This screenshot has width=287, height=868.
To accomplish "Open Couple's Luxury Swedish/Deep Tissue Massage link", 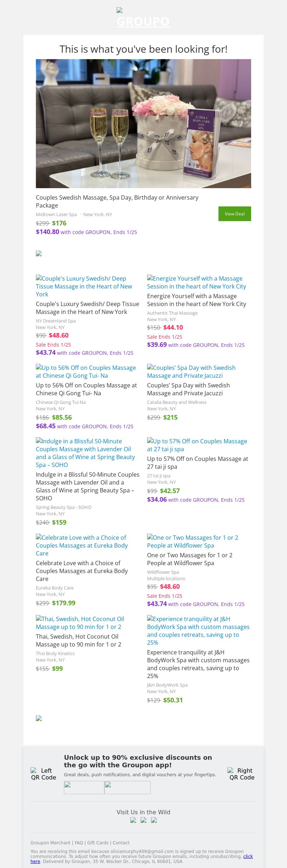I will (x=84, y=286).
